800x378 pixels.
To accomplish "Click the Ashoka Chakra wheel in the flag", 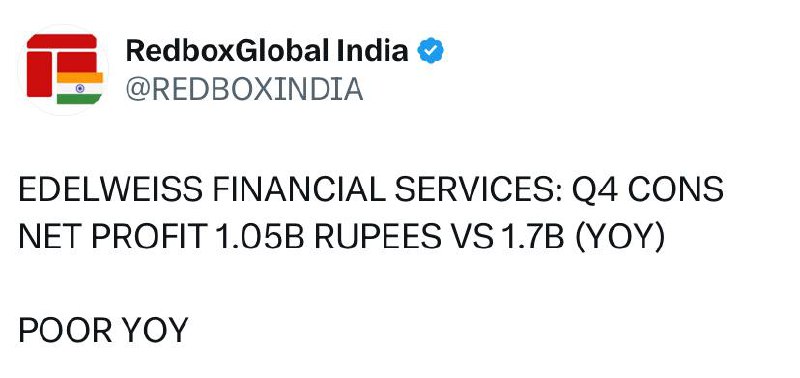I will click(x=80, y=88).
